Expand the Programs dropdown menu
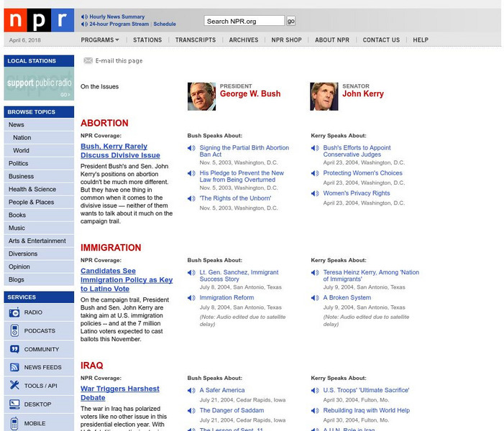 coord(100,40)
